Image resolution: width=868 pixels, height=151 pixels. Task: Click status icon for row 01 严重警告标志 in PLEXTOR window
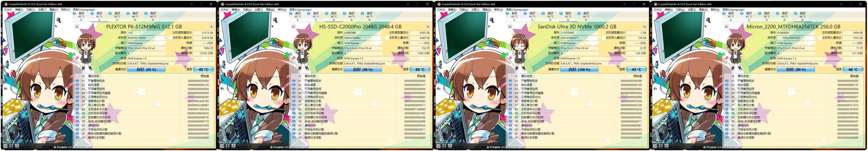(x=77, y=81)
